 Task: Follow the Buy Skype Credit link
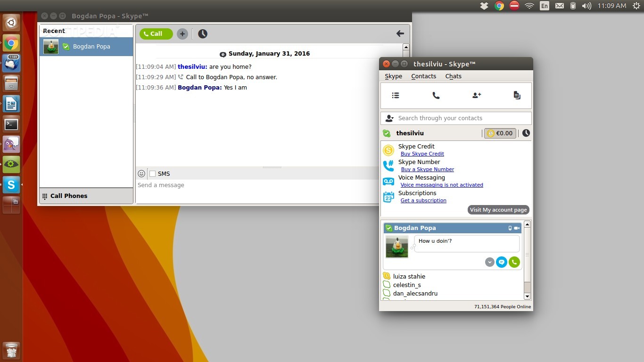click(x=422, y=154)
